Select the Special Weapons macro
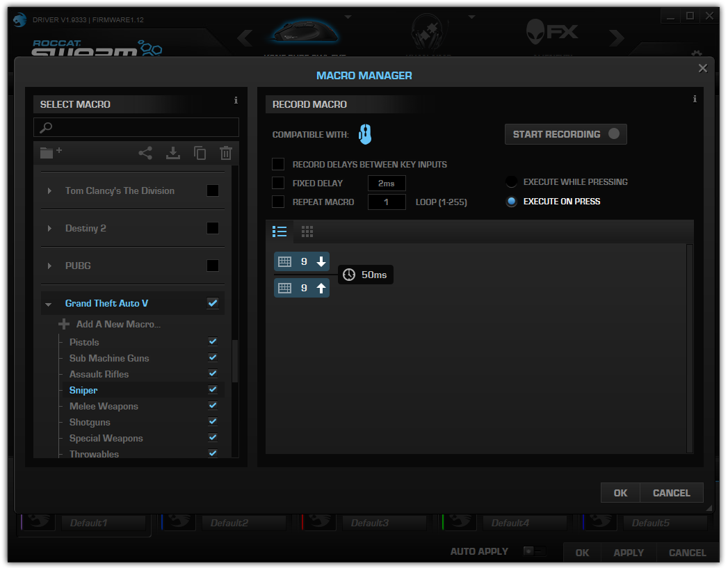 pos(106,438)
